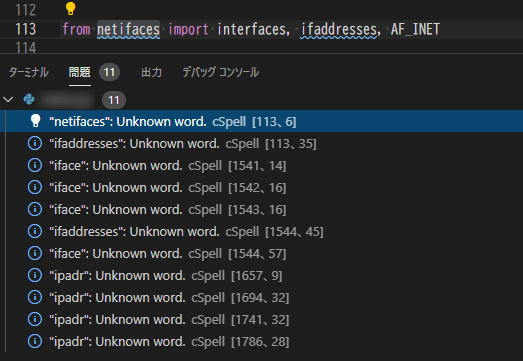Open the デバッグ コンソール tab

click(x=220, y=72)
